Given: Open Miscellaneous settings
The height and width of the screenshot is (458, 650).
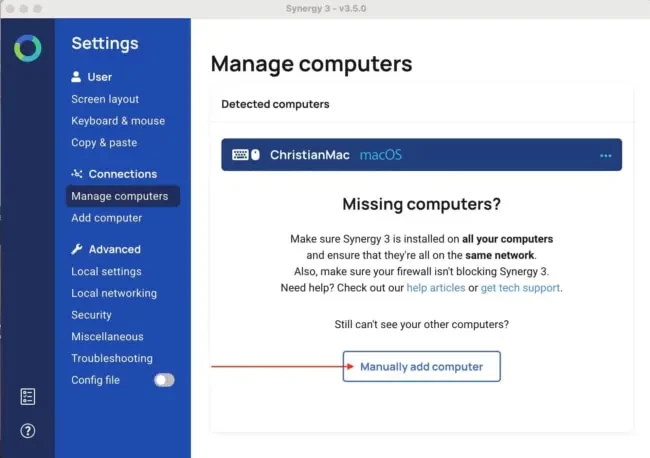Looking at the screenshot, I should (x=107, y=337).
